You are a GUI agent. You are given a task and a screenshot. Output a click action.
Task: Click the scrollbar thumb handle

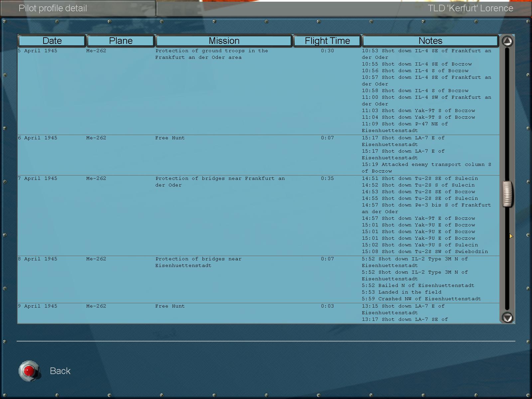tap(507, 194)
